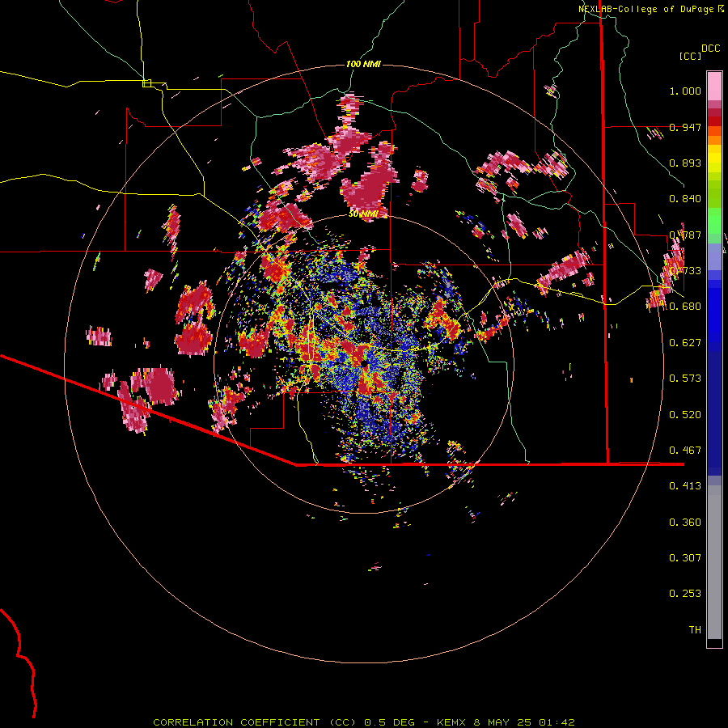Select the 0.360 colorbar value label
The width and height of the screenshot is (728, 728).
click(685, 522)
